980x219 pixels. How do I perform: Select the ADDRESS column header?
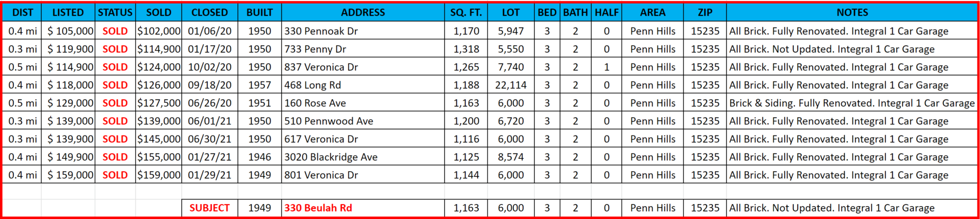(x=363, y=12)
